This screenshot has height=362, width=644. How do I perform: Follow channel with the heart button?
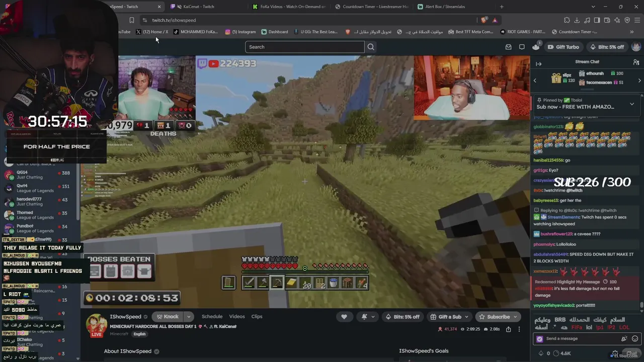click(x=344, y=317)
